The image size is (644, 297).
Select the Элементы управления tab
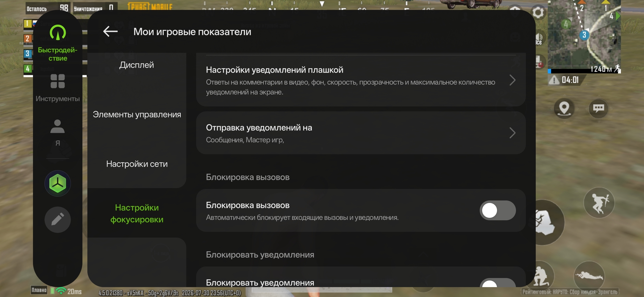[x=137, y=114]
